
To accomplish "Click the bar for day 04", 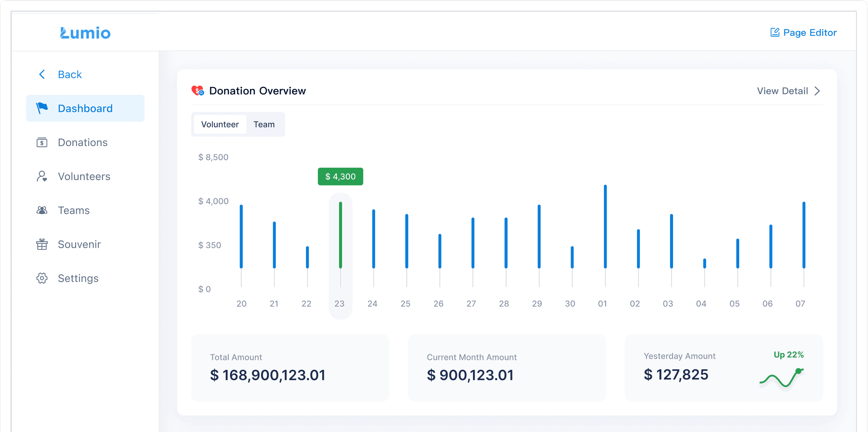I will click(705, 263).
